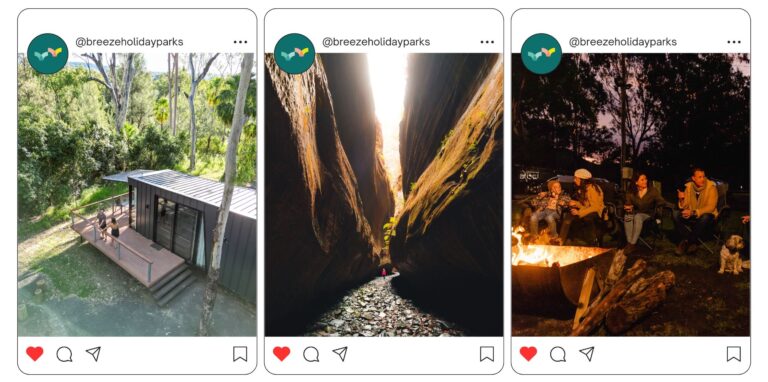Share the canyon post via paper plane
Viewport: 768px width, 382px height.
[x=340, y=354]
